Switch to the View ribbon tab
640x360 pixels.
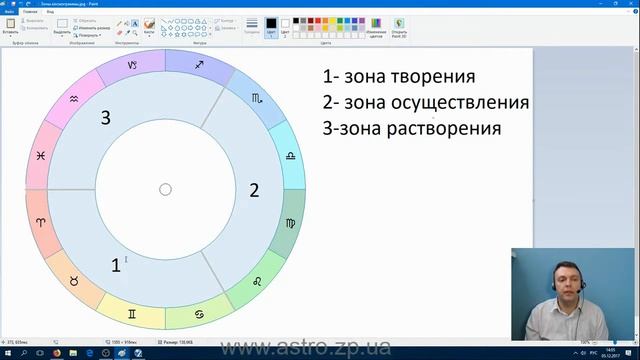point(50,11)
